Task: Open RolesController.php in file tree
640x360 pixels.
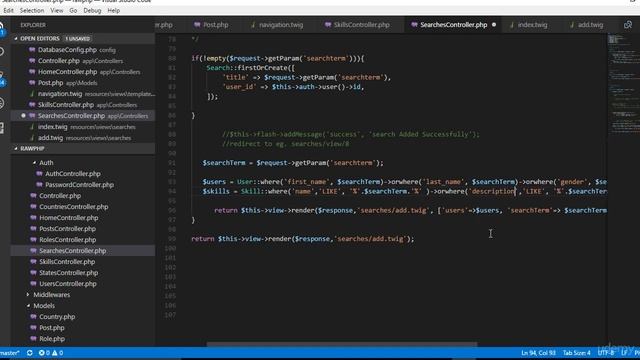Action: [82, 240]
